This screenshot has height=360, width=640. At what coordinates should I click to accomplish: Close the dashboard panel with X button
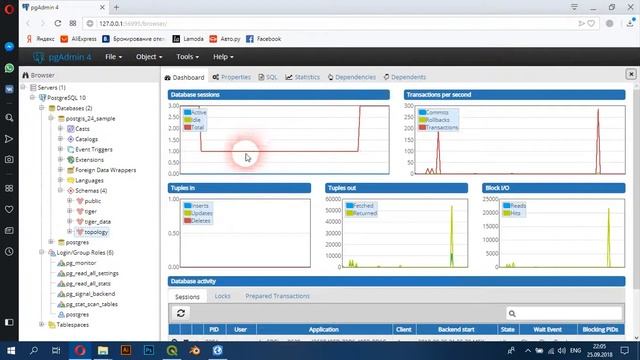(631, 74)
